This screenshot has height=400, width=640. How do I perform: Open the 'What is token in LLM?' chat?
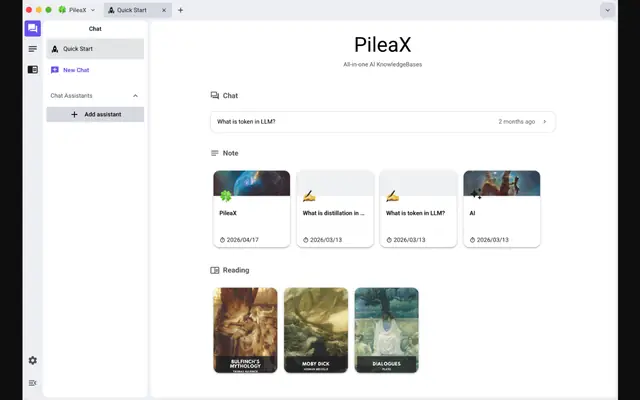point(383,122)
